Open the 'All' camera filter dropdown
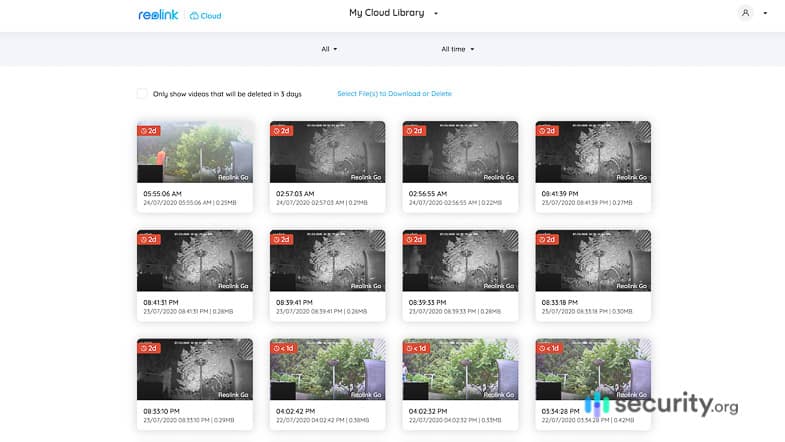Image resolution: width=785 pixels, height=442 pixels. [329, 49]
